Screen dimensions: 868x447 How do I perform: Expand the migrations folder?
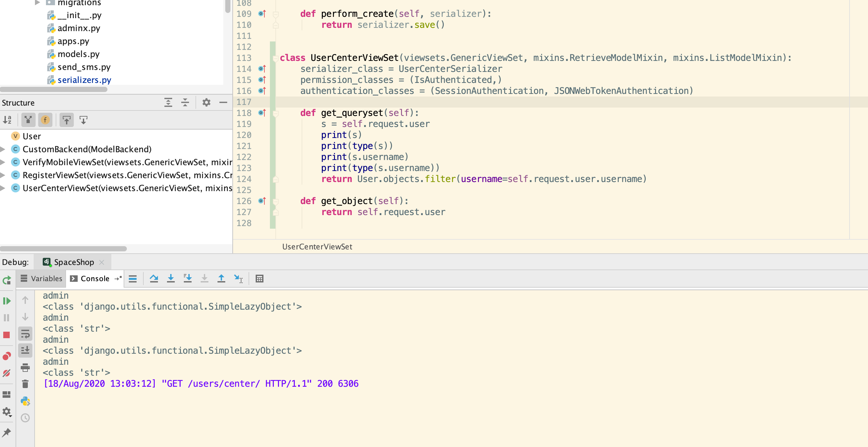[x=38, y=3]
